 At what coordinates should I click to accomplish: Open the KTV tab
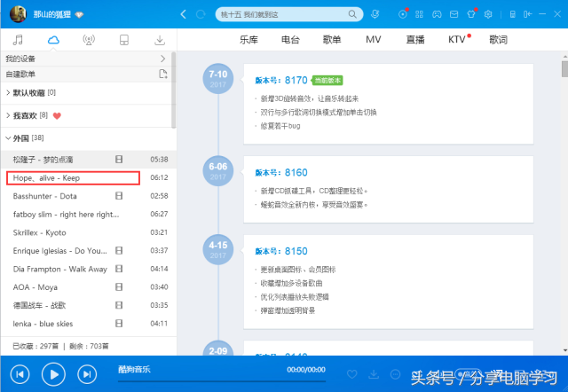457,39
